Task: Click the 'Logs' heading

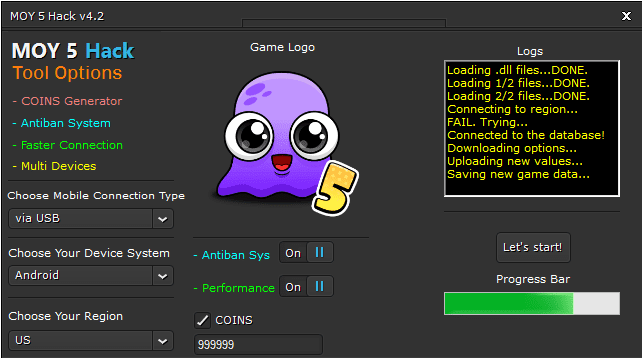Action: [530, 51]
